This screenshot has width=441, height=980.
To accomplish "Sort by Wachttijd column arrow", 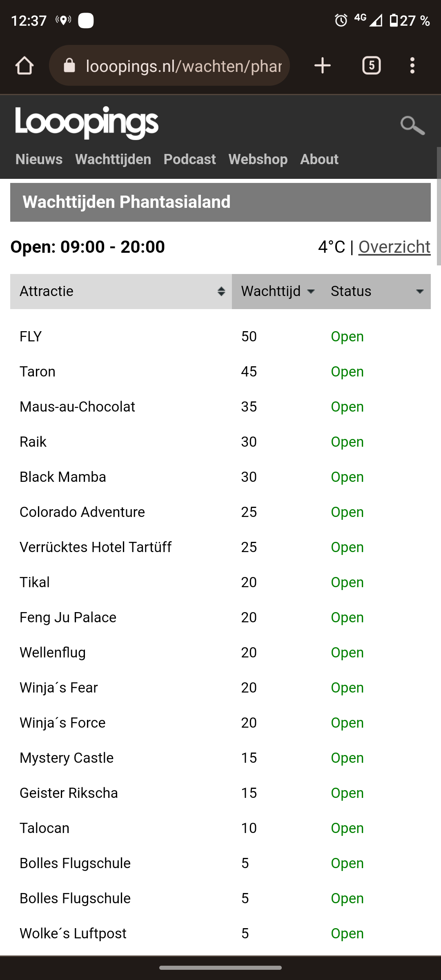I will 311,291.
